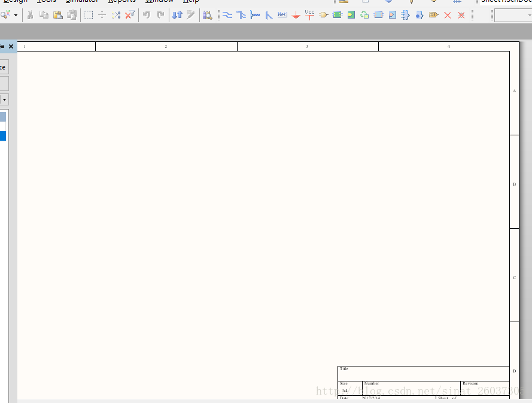Select the Place Bus Entry tool
The width and height of the screenshot is (532, 403).
point(269,15)
